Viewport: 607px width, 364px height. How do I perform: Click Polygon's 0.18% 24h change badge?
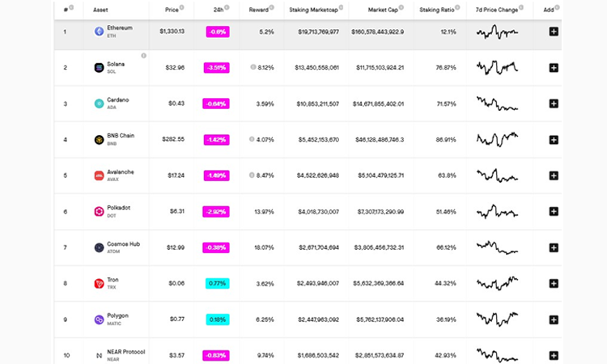[x=217, y=320]
